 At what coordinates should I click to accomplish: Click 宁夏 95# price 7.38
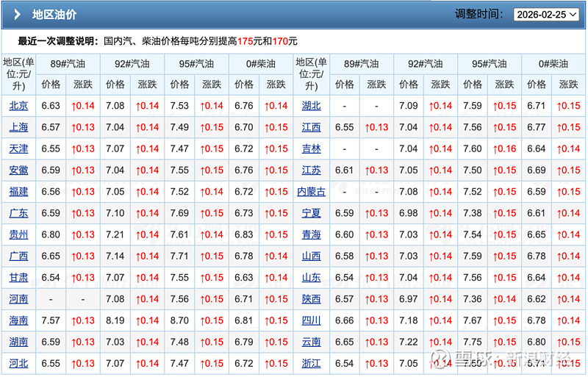[473, 213]
